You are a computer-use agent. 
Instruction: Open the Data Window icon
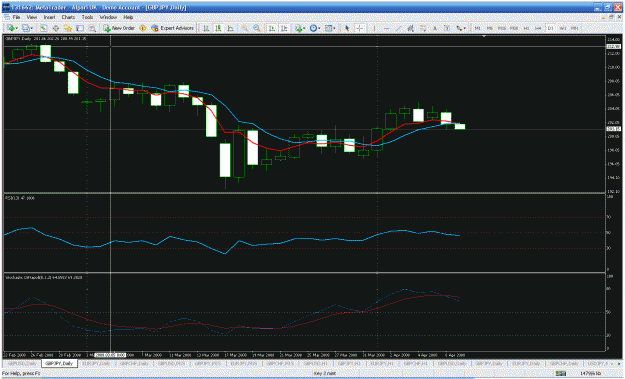click(x=56, y=28)
